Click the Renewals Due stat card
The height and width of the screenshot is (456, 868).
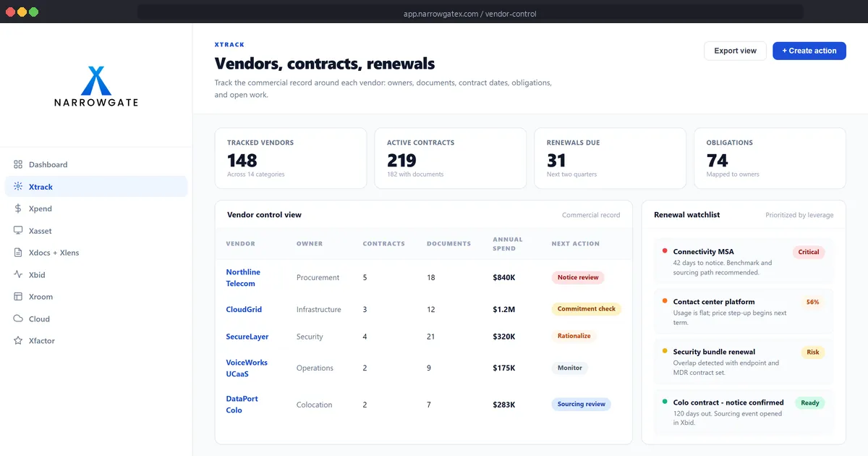tap(610, 159)
